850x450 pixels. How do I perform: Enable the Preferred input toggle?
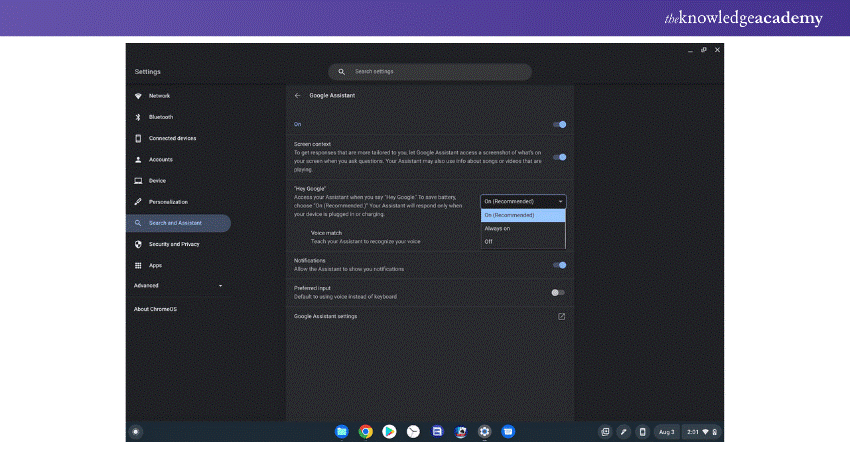point(558,292)
